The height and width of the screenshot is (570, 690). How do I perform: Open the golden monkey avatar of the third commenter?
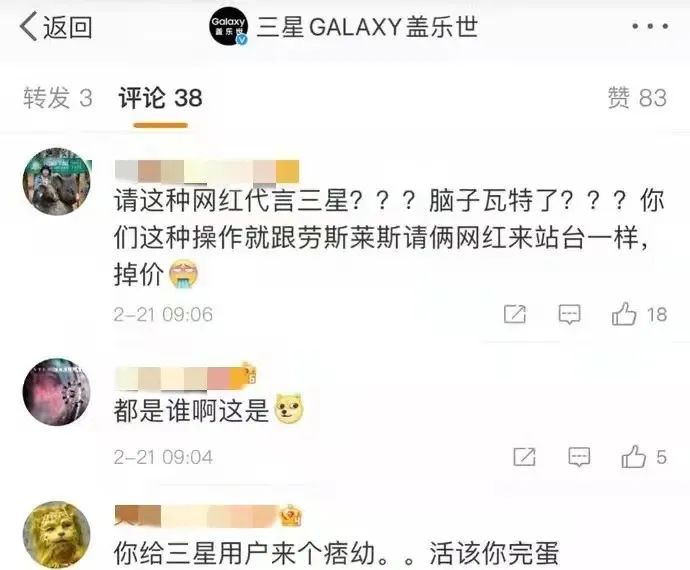[x=56, y=535]
